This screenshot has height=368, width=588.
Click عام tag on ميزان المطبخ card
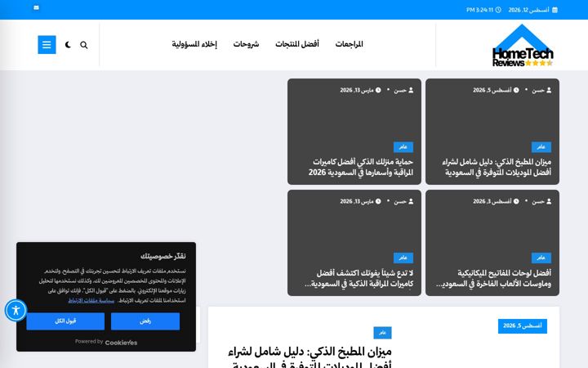(x=541, y=147)
